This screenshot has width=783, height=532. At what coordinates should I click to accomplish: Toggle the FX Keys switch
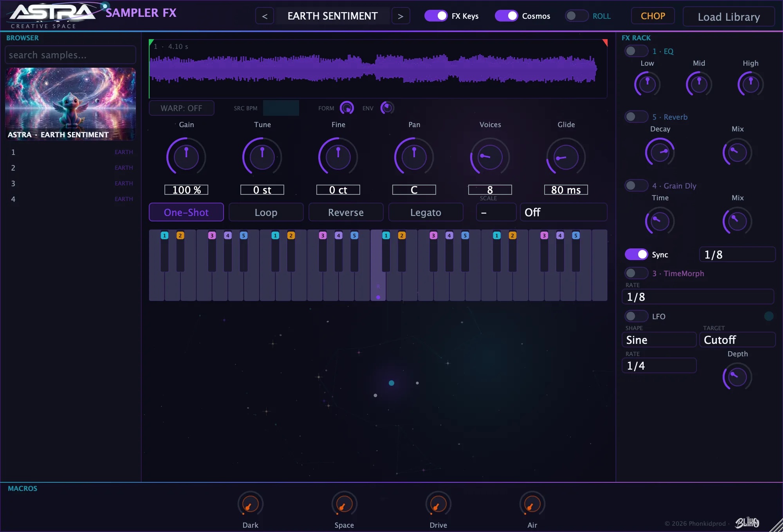tap(436, 16)
